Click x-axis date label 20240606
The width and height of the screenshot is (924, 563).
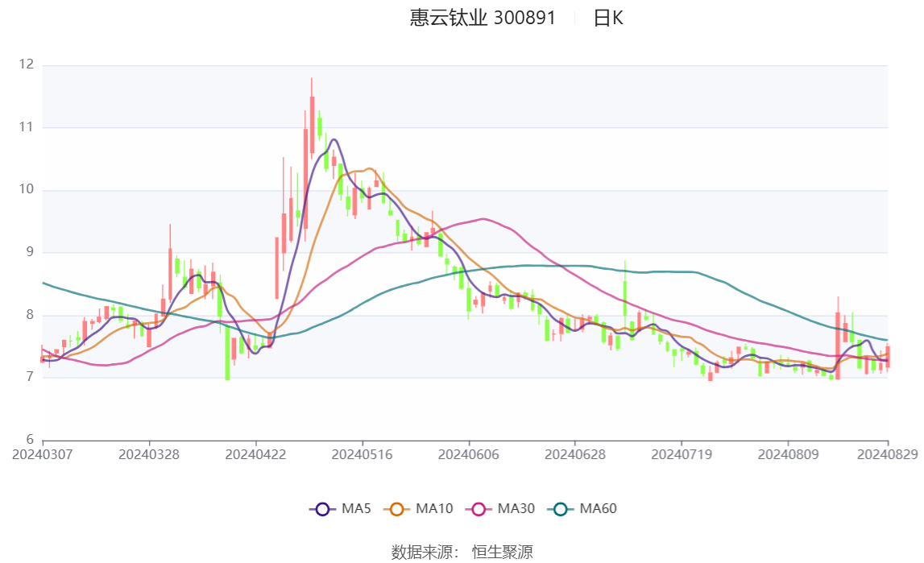(x=469, y=454)
